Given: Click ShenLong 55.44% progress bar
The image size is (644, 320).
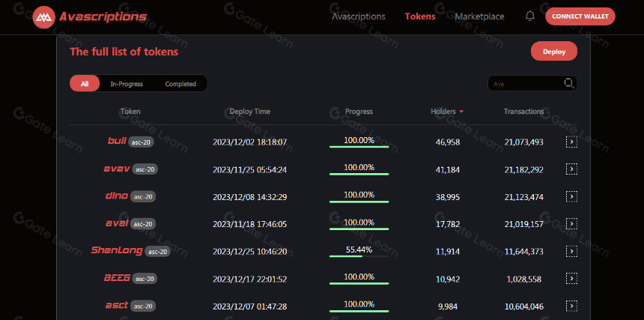Looking at the screenshot, I should coord(359,256).
